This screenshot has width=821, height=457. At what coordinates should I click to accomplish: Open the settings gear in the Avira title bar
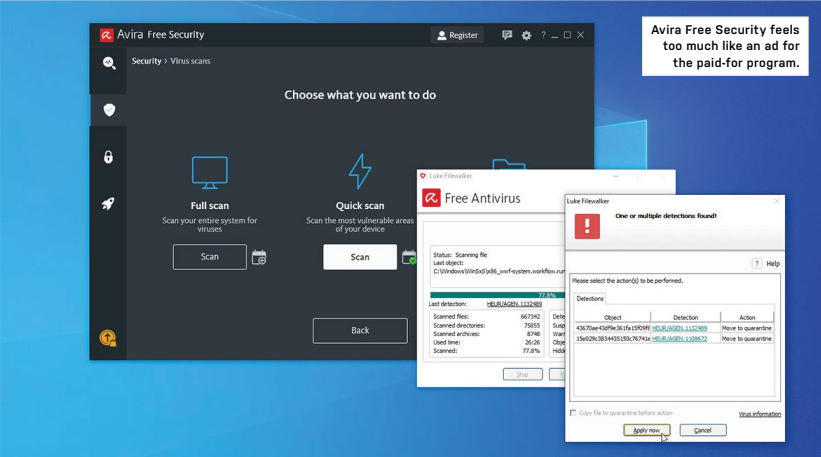526,35
